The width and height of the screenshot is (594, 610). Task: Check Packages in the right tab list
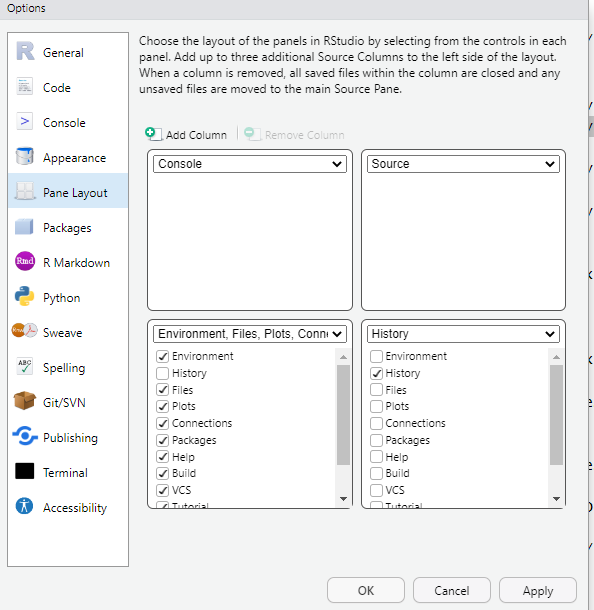[376, 440]
